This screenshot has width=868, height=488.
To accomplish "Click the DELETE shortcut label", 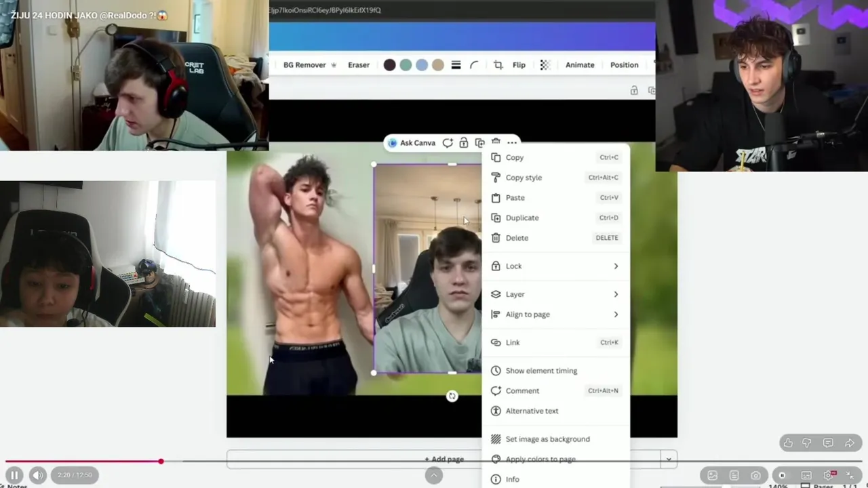I will 607,238.
